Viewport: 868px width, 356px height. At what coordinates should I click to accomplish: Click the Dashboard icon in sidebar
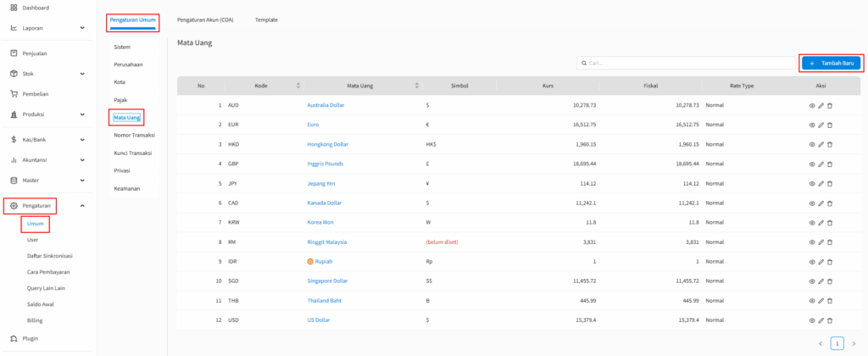coord(14,8)
